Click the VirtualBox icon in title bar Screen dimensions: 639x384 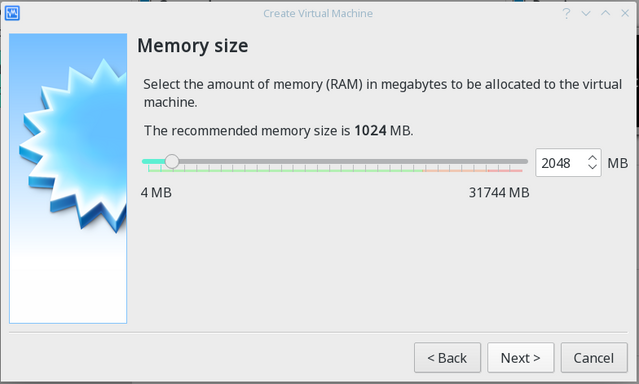[12, 13]
